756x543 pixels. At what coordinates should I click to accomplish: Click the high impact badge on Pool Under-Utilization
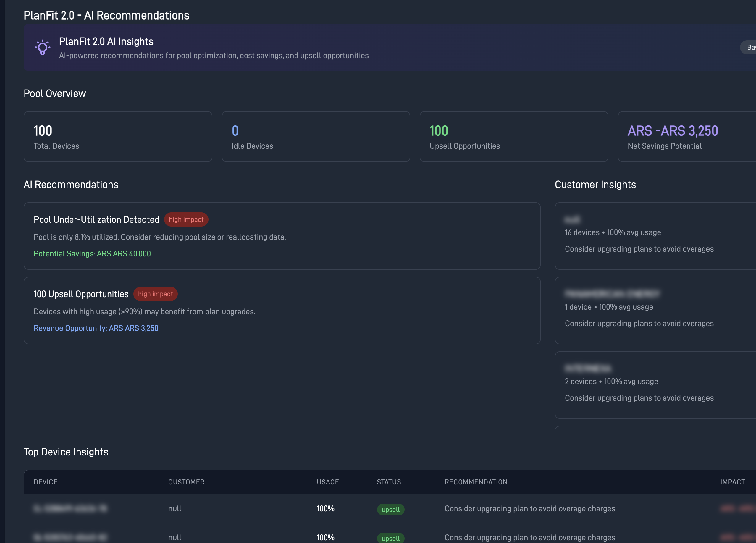pos(186,219)
